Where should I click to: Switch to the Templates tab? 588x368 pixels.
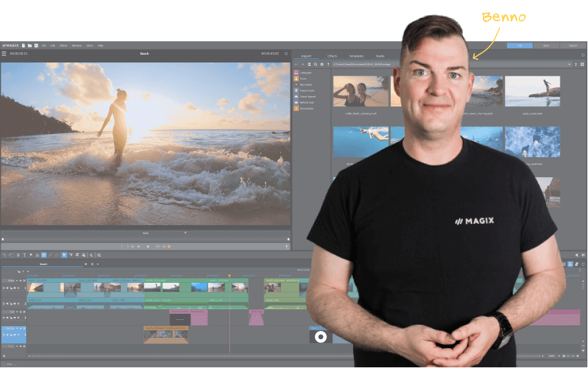[357, 56]
